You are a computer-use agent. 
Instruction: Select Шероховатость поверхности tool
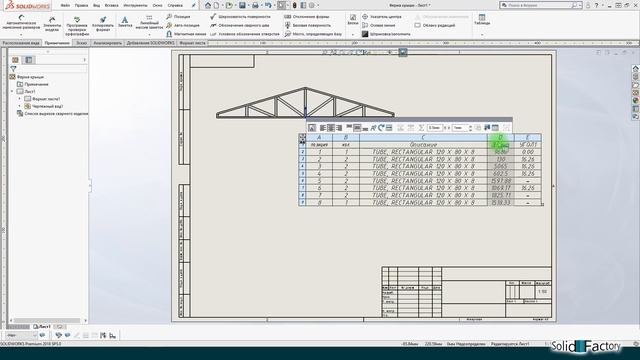tap(240, 17)
